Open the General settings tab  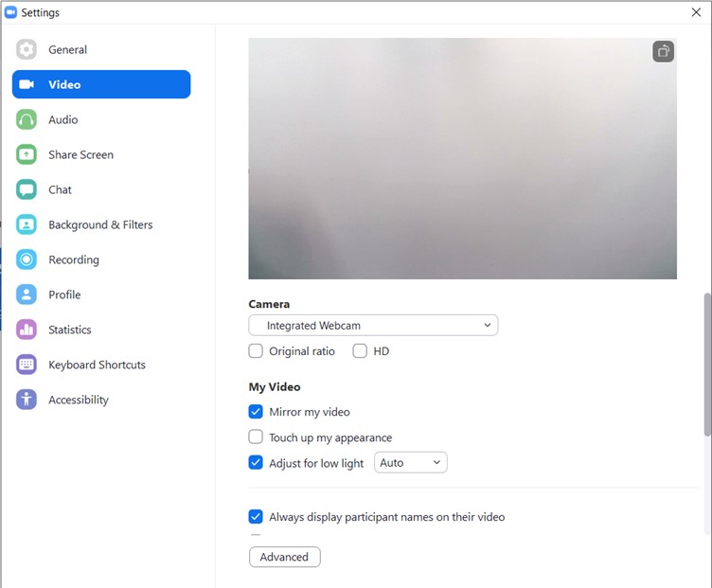tap(101, 49)
